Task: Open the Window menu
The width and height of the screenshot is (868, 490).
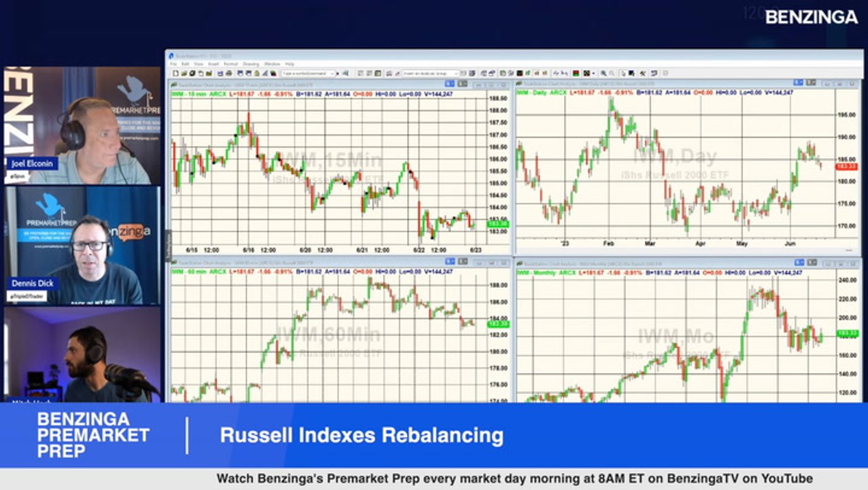Action: pos(272,63)
